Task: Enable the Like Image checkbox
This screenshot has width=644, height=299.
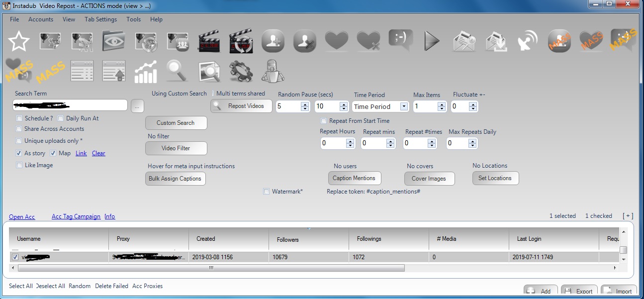Action: click(x=19, y=165)
